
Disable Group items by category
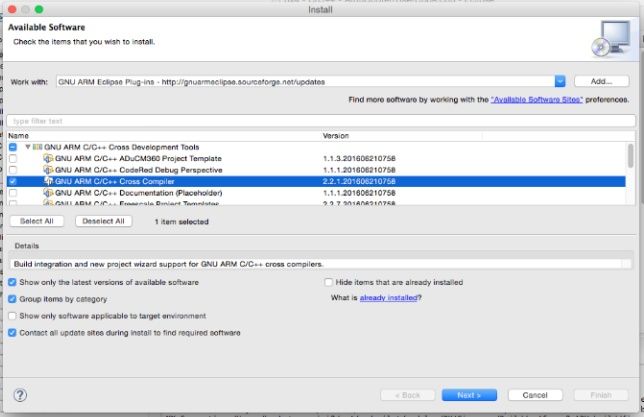click(x=12, y=299)
